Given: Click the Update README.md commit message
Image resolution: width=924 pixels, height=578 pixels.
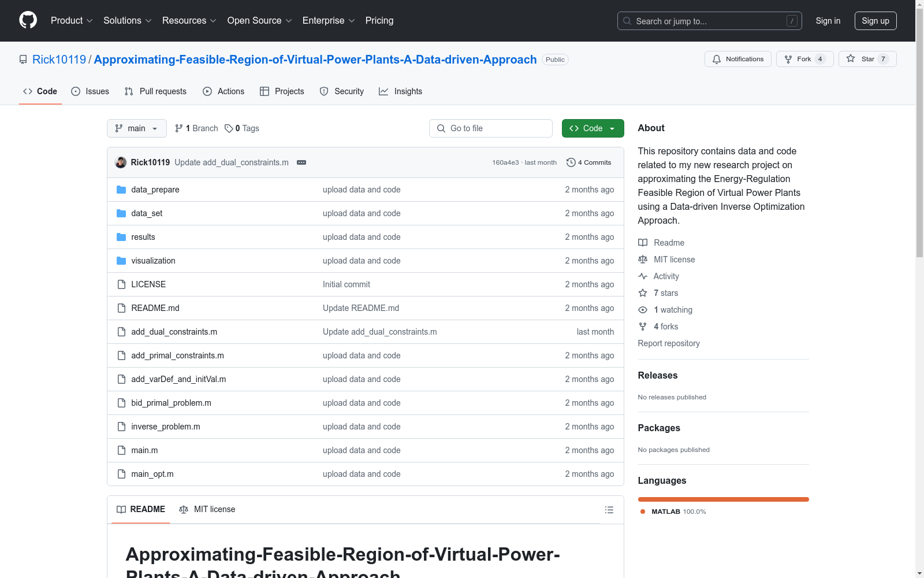Looking at the screenshot, I should (361, 308).
